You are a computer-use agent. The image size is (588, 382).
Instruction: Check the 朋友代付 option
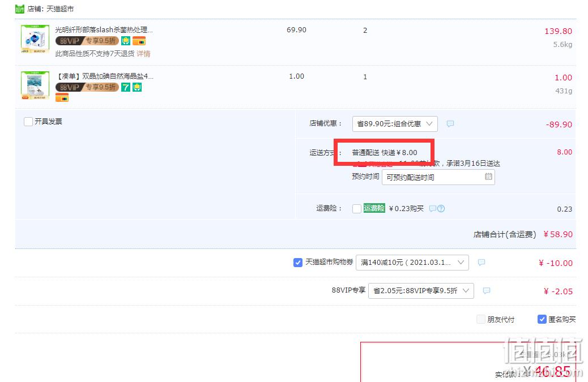point(481,319)
